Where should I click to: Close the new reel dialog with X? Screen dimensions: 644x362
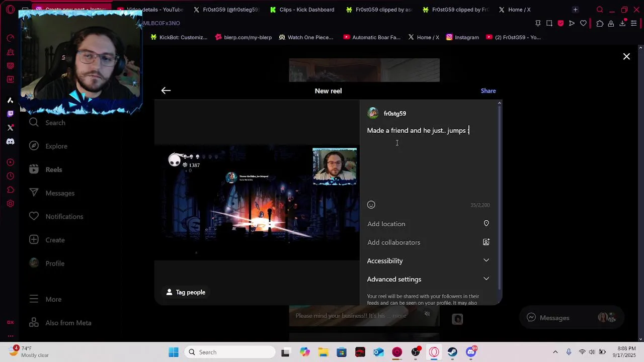(626, 57)
